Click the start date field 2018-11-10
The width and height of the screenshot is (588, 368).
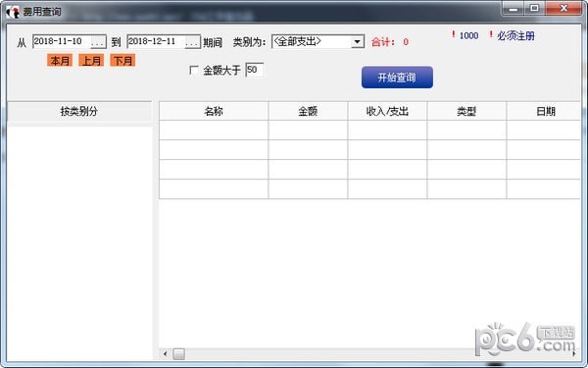coord(62,41)
